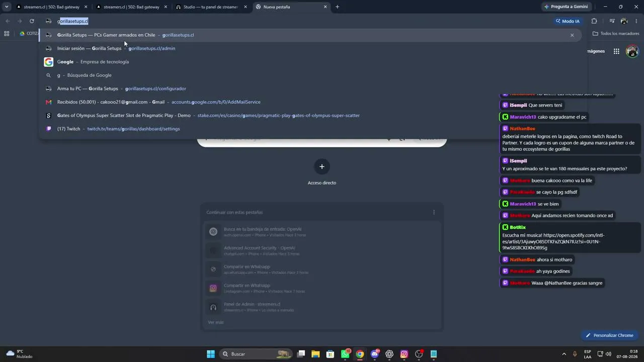Show hidden system tray icons
This screenshot has width=644, height=362.
pos(563,354)
